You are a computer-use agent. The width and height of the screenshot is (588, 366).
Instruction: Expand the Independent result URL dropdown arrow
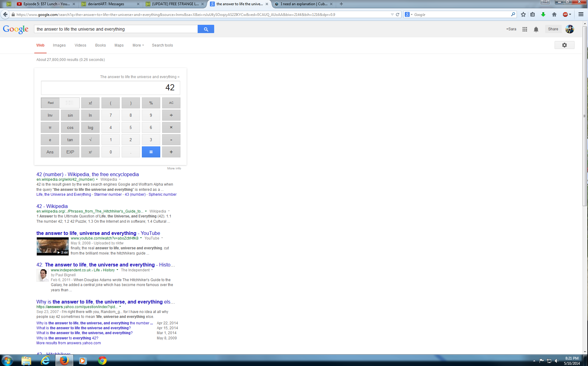click(117, 270)
